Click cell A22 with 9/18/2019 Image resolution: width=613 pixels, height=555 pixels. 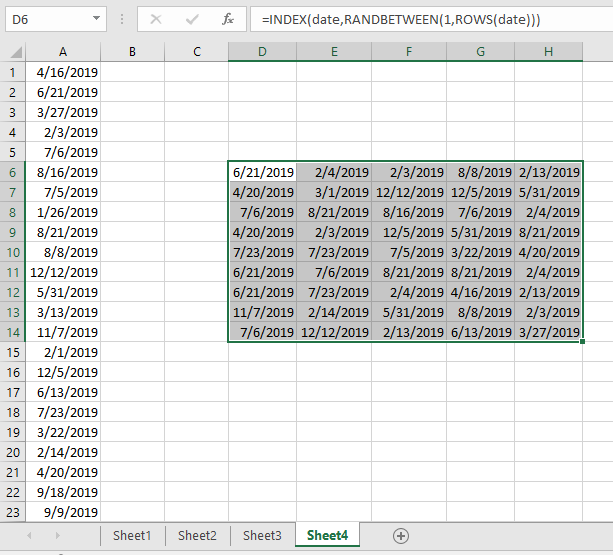(63, 492)
